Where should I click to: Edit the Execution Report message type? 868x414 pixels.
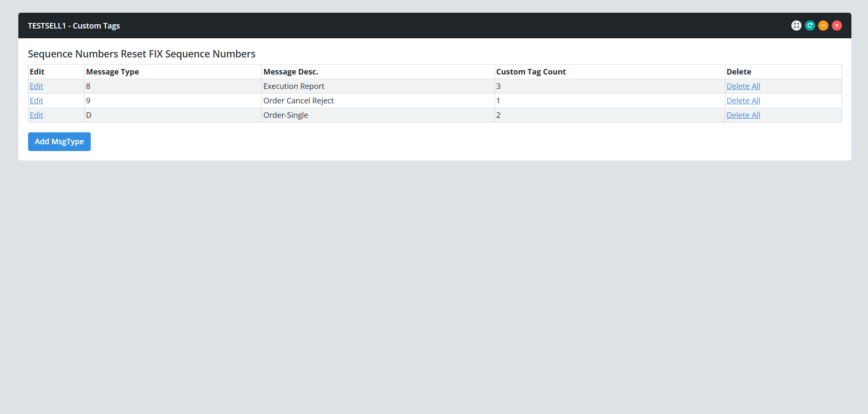click(x=36, y=86)
